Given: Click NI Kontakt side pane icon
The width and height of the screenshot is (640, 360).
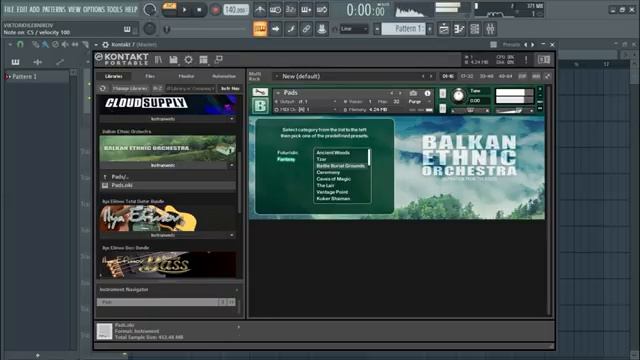Looking at the screenshot, I should click(x=544, y=60).
